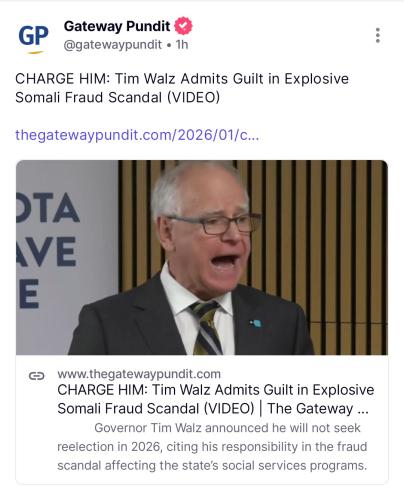Follow the thegatewaypundit.com/2026/01 purple URL
The width and height of the screenshot is (404, 500).
[x=137, y=135]
